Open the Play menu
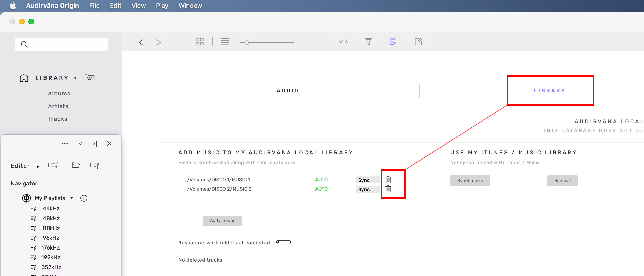The width and height of the screenshot is (644, 276). pyautogui.click(x=162, y=5)
